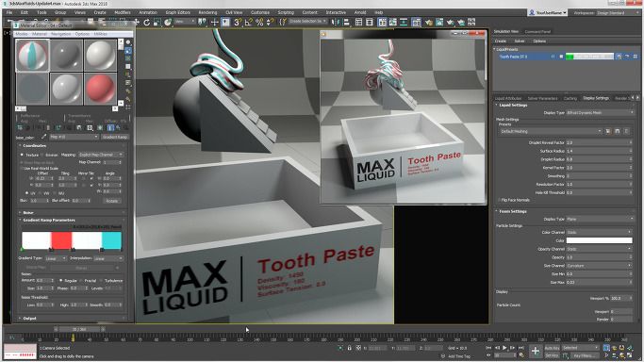
Task: Open the Align tool icon
Action: click(346, 23)
